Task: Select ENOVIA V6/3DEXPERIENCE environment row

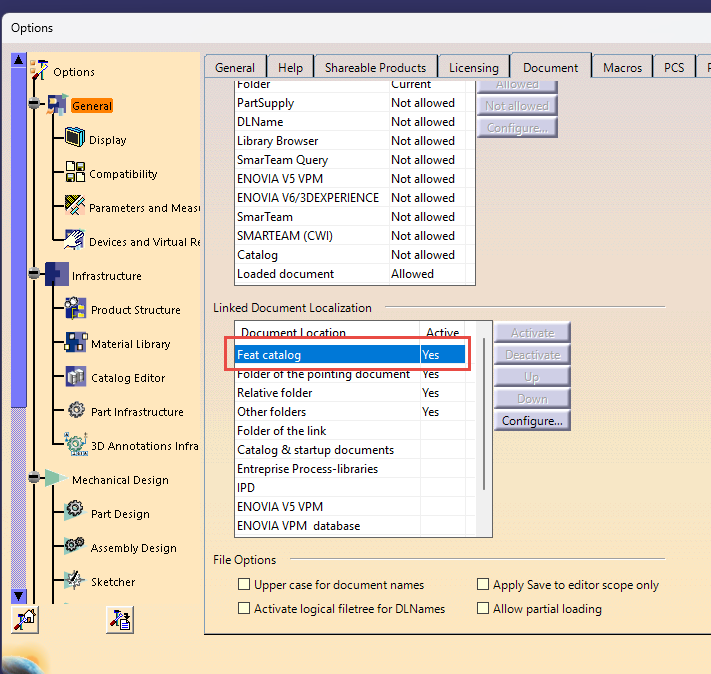Action: [x=350, y=198]
